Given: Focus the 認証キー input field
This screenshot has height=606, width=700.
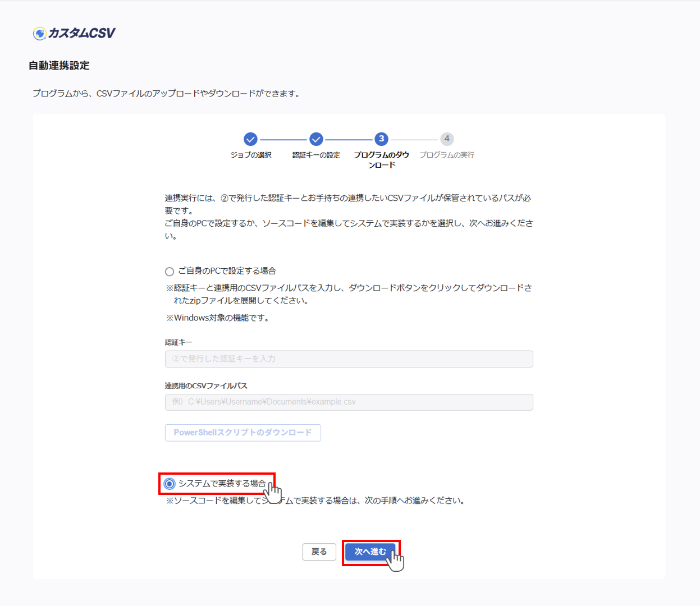Looking at the screenshot, I should point(349,359).
